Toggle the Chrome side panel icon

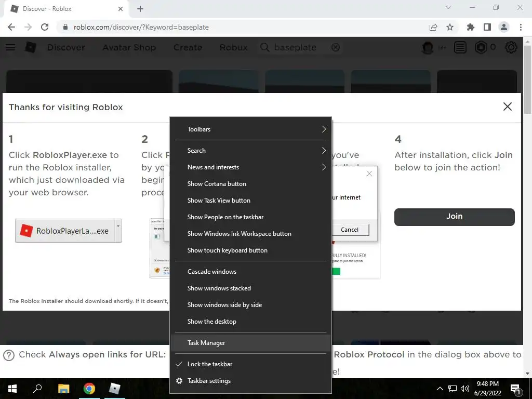[487, 27]
